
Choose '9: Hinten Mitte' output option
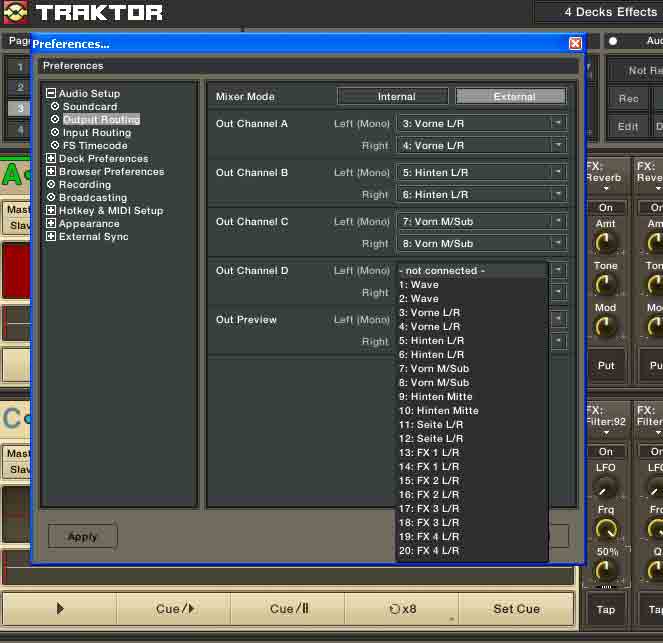tap(472, 397)
